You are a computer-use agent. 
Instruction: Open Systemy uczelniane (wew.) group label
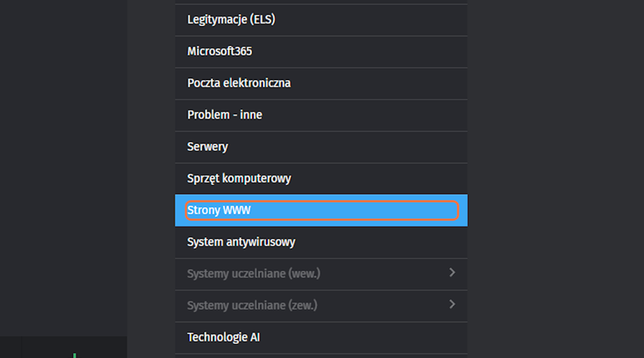click(x=253, y=274)
